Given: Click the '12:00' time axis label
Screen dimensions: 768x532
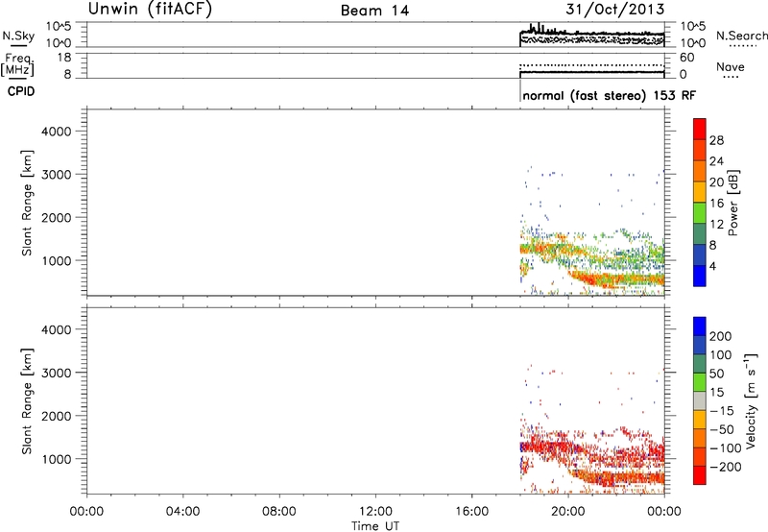Looking at the screenshot, I should (x=375, y=512).
